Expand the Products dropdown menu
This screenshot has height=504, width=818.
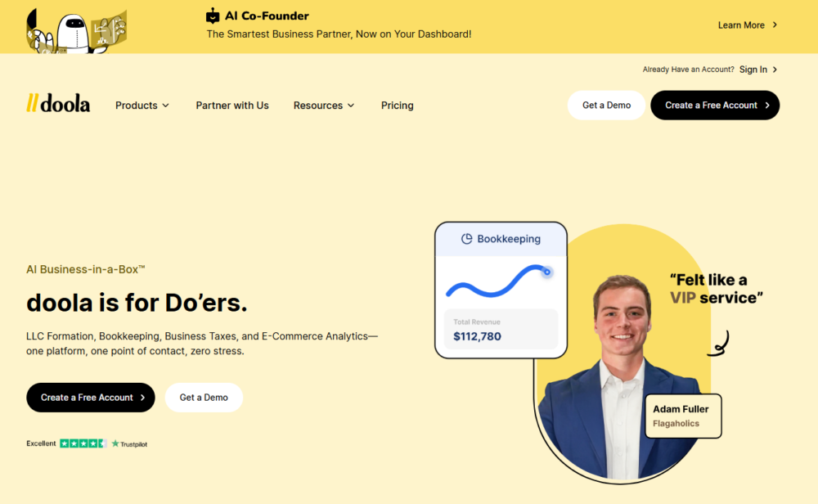[x=142, y=106]
